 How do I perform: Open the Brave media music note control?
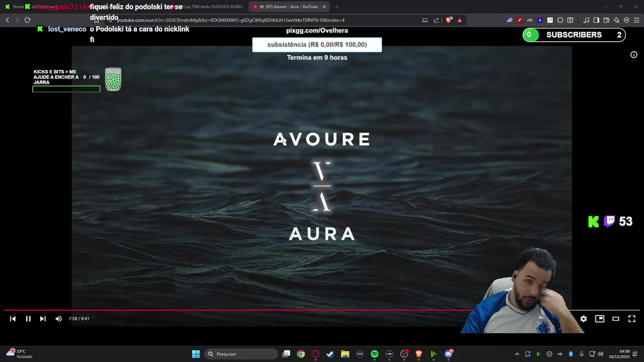586,20
